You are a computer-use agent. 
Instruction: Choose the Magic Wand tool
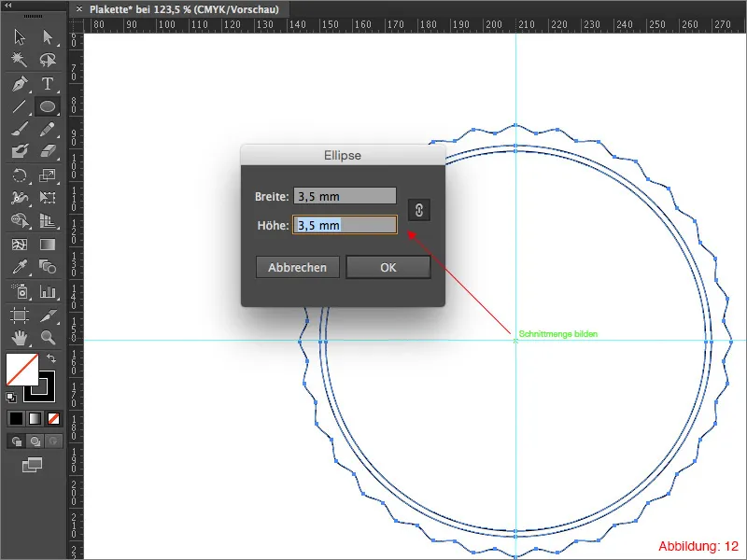point(20,60)
